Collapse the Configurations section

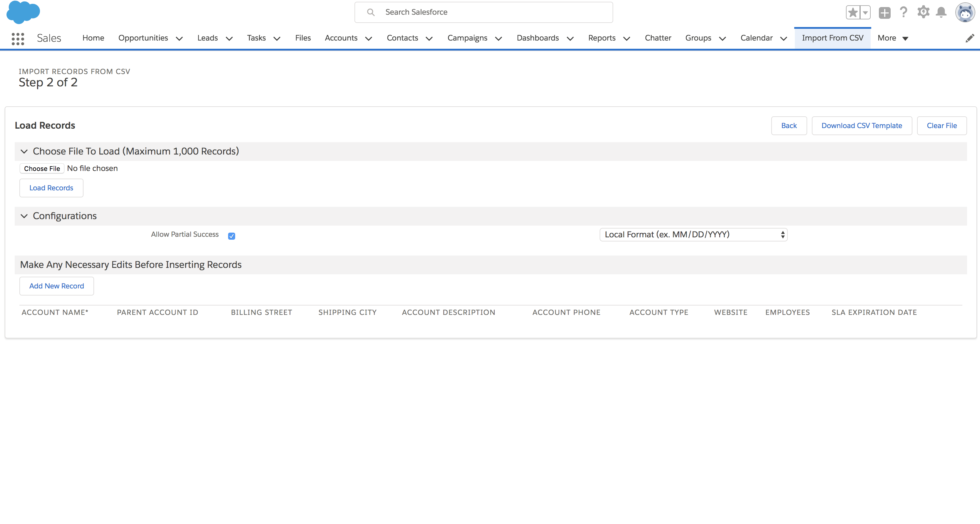coord(24,216)
